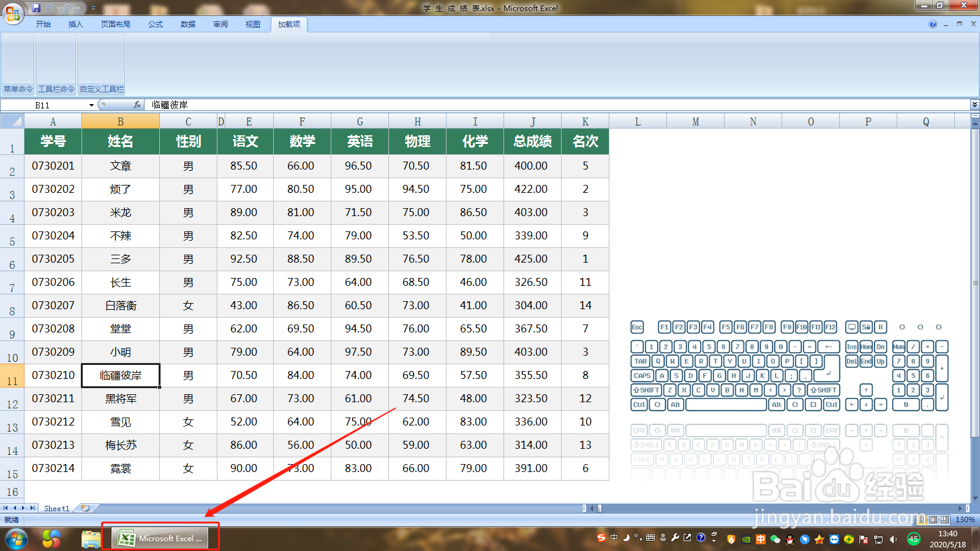
Task: Open the Windows Explorer taskbar icon
Action: point(91,539)
